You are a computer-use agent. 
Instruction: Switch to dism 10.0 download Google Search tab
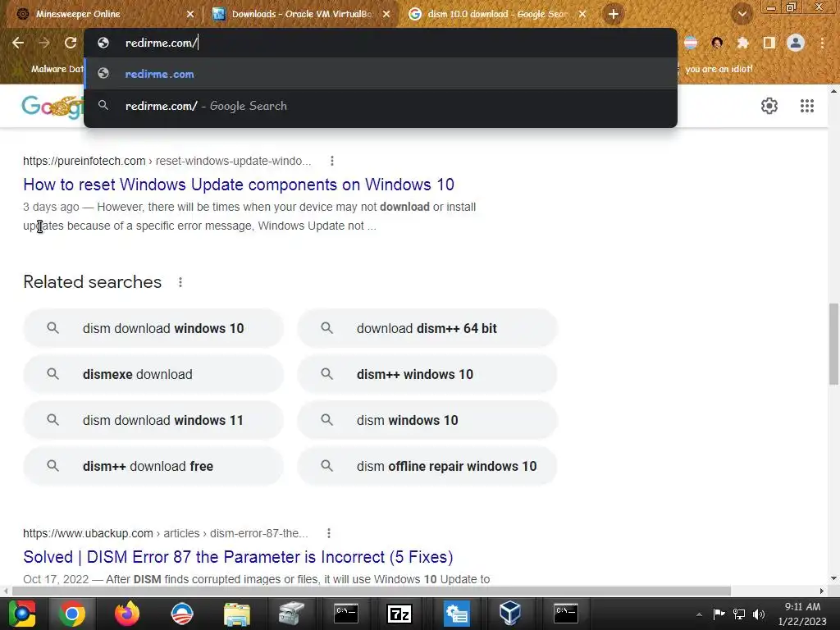pyautogui.click(x=495, y=14)
